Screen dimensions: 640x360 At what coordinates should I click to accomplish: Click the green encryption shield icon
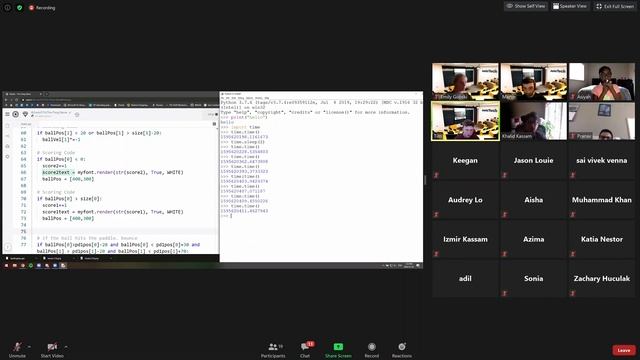click(20, 7)
